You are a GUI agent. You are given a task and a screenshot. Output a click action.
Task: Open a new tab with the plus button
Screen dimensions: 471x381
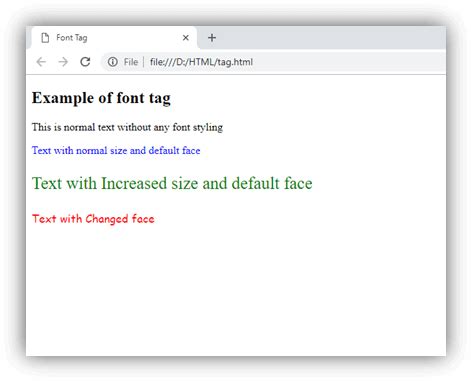pos(212,38)
